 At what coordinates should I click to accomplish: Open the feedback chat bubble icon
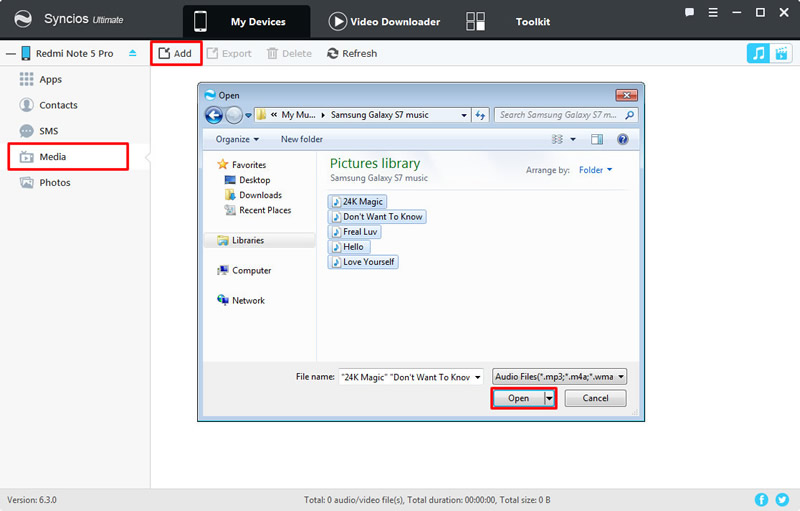689,12
